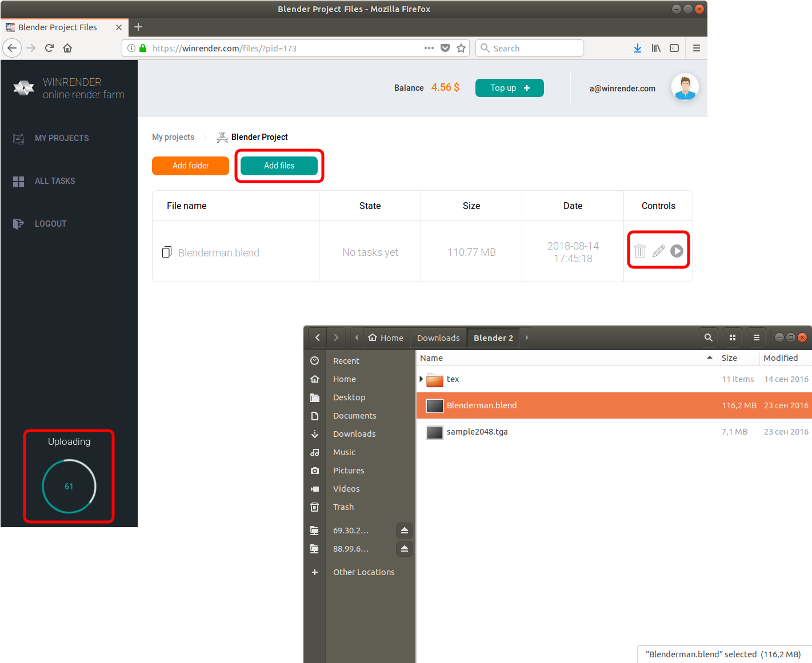Screen dimensions: 812x663
Task: Open Pictures in file manager sidebar
Action: [x=349, y=471]
